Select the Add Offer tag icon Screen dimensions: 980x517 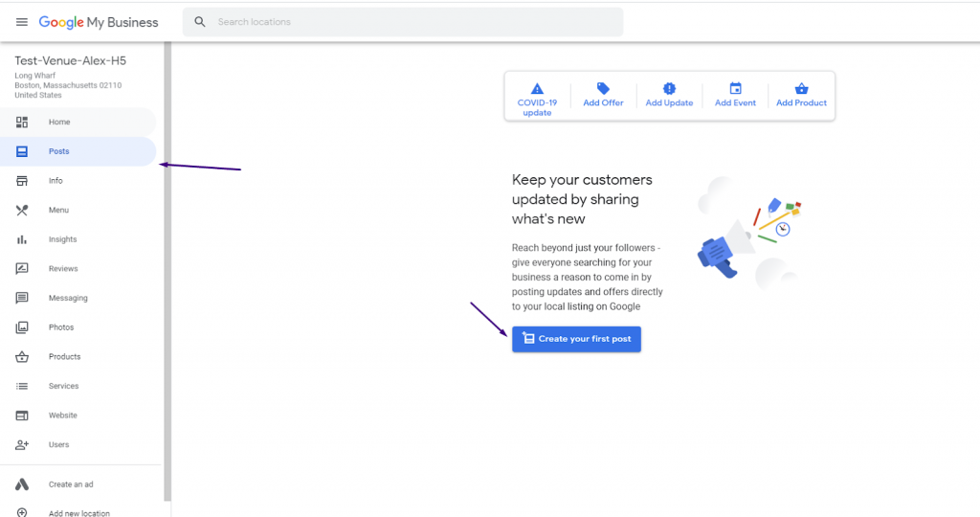pos(603,89)
